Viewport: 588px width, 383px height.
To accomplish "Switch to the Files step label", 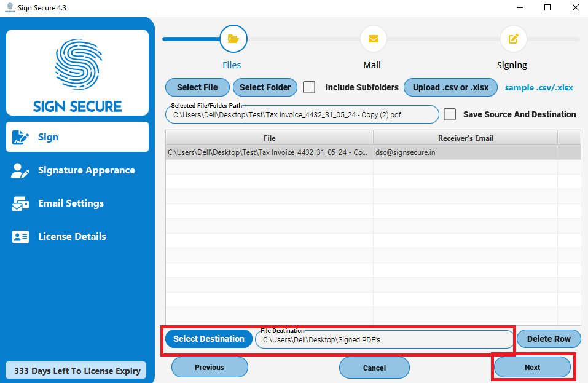I will [232, 65].
